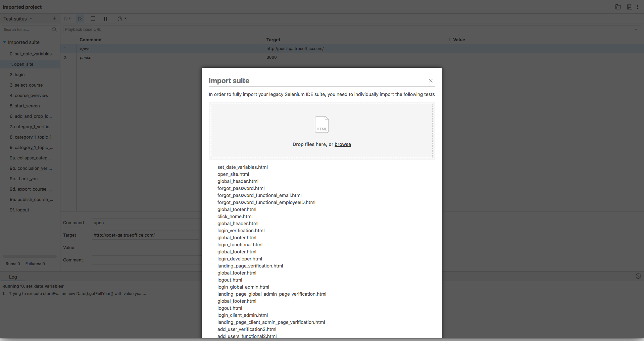644x341 pixels.
Task: Select test 9f. logout
Action: click(30, 210)
